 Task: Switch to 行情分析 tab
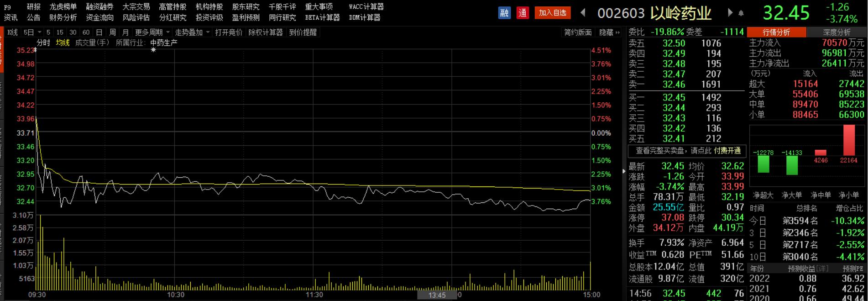pyautogui.click(x=777, y=32)
